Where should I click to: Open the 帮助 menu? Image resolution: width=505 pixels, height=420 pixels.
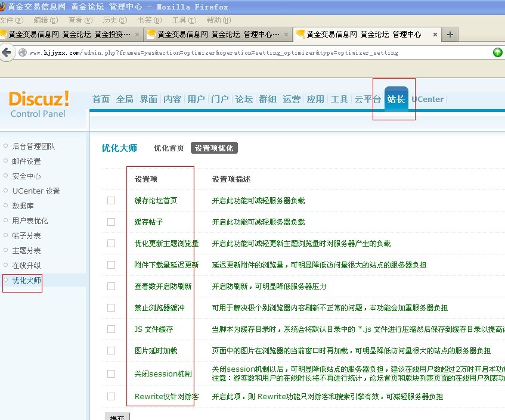point(219,20)
